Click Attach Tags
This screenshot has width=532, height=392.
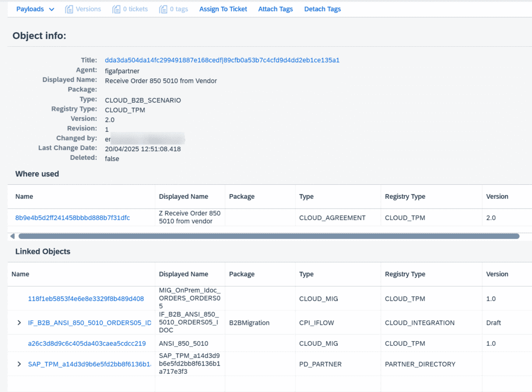click(275, 9)
